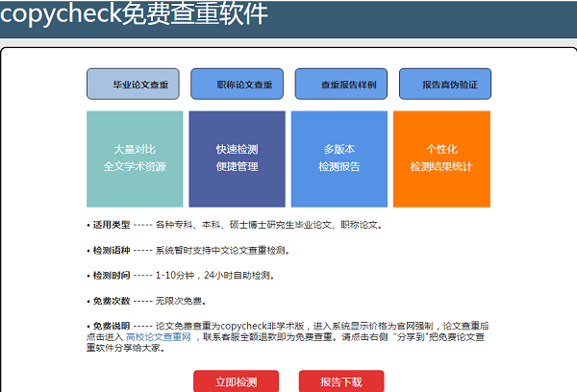Viewport: 577px width, 392px height.
Task: Click the 检测时间 bullet label
Action: pos(112,276)
